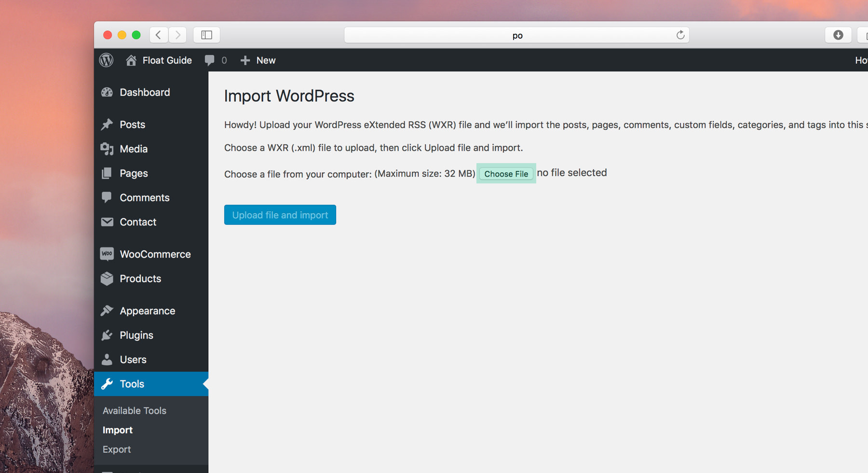Screen dimensions: 868x473
Task: Click the WordPress logo icon
Action: pyautogui.click(x=106, y=60)
